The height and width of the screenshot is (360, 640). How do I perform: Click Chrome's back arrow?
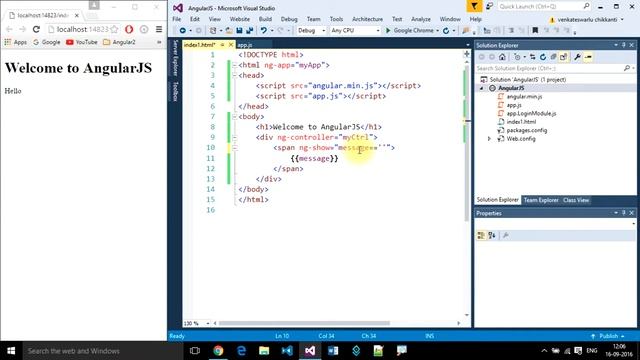[x=9, y=29]
